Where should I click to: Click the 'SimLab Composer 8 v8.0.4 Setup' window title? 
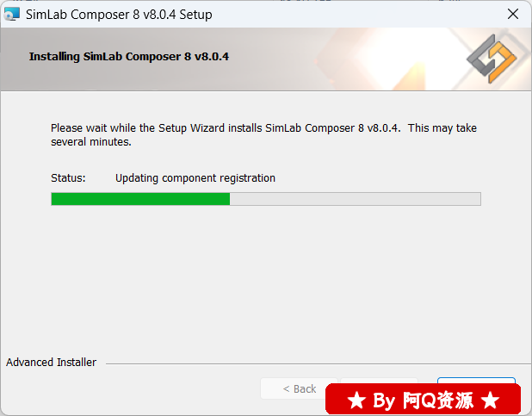[x=119, y=15]
